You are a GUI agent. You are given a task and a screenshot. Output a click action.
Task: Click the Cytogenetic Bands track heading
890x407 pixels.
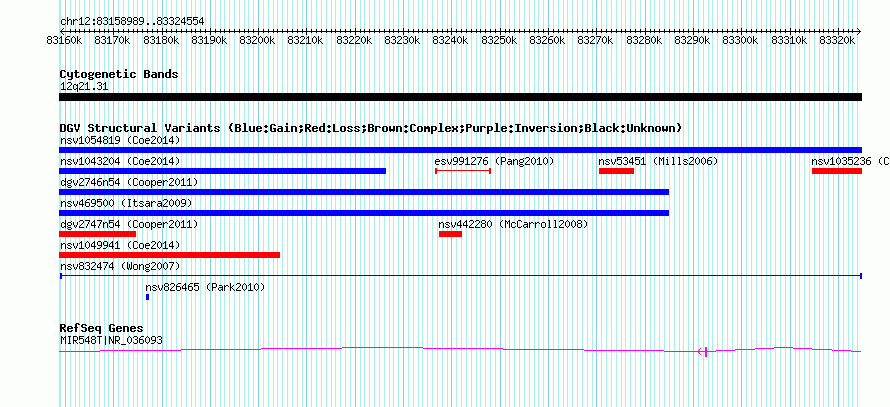pos(119,74)
